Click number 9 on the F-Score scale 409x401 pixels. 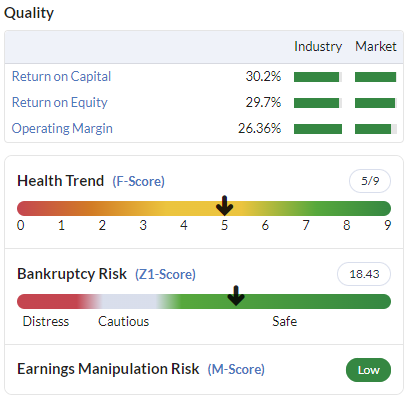pyautogui.click(x=387, y=225)
